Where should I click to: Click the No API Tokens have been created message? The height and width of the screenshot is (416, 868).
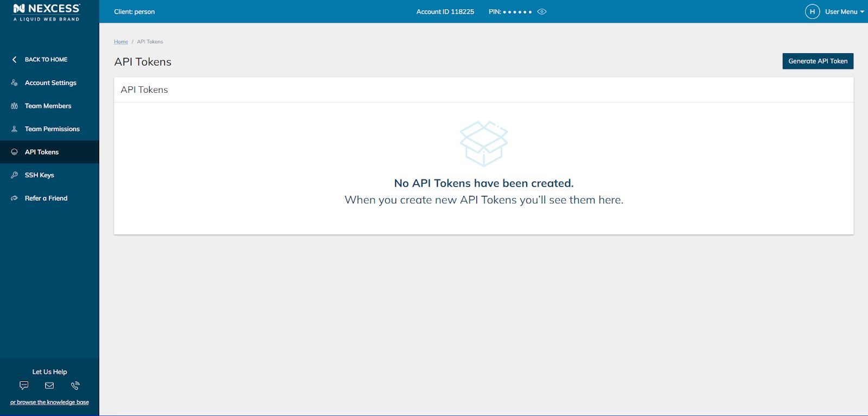point(484,183)
